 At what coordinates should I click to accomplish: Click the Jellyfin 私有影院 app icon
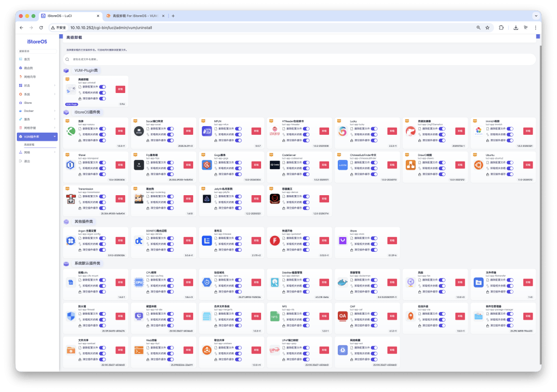pos(206,199)
